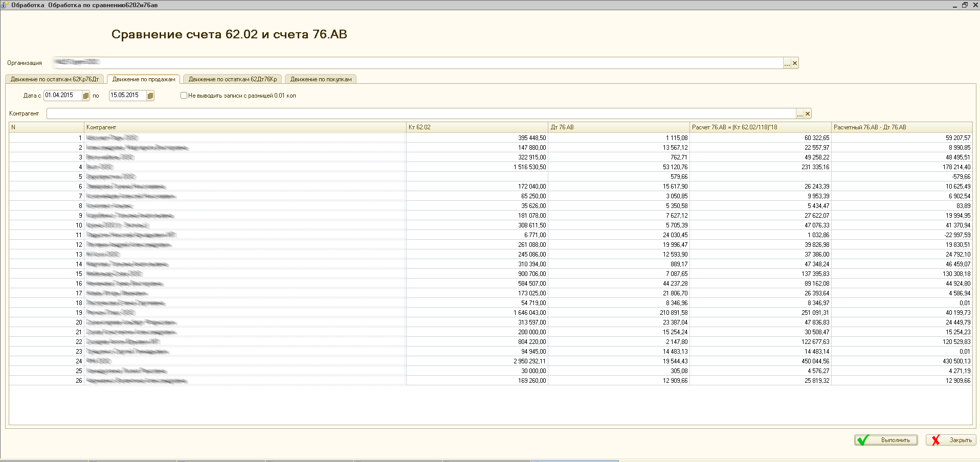980x462 pixels.
Task: Select cell 41 370,94 in row 10
Action: [x=902, y=225]
